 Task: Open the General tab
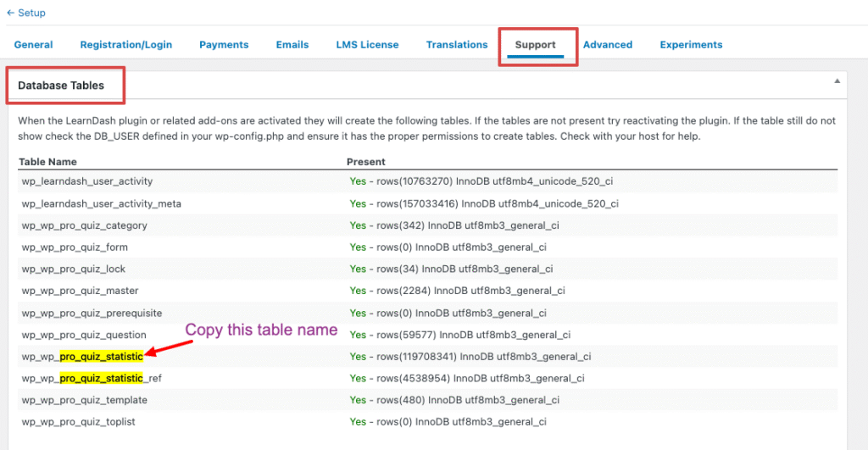tap(33, 45)
